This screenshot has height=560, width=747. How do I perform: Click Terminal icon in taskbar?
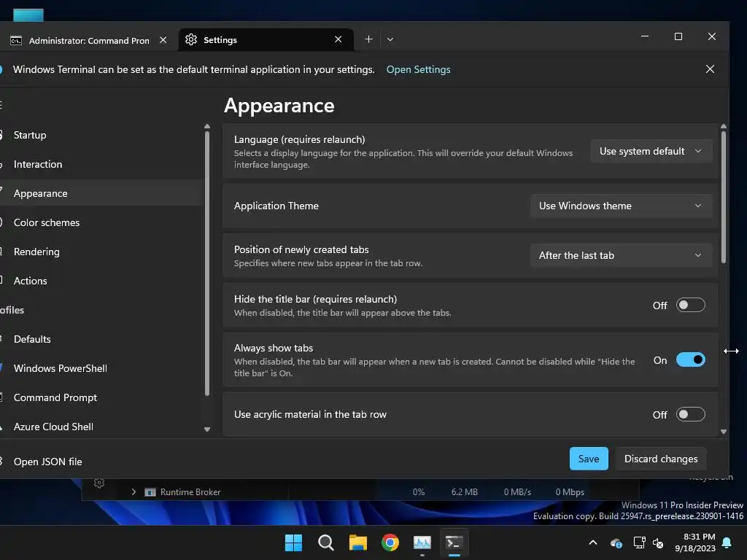click(x=454, y=542)
